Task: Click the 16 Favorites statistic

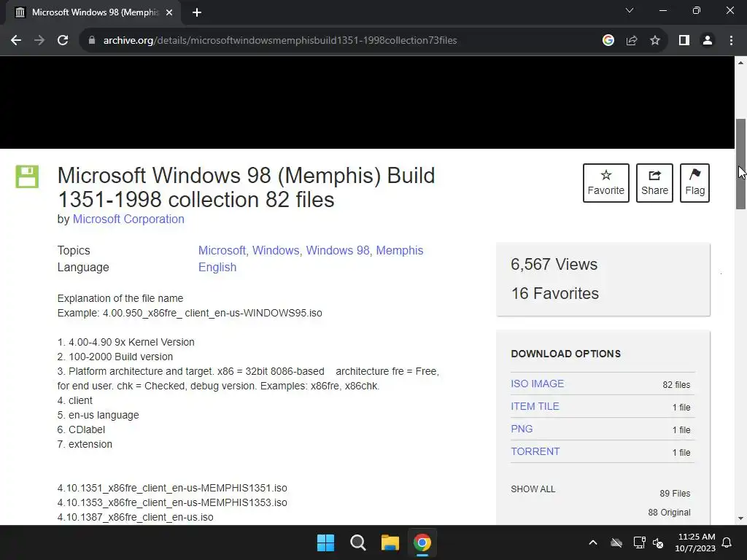Action: pos(555,293)
